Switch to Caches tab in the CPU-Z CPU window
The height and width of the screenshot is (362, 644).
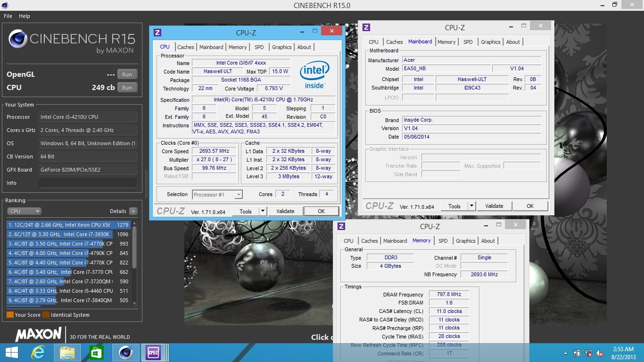click(x=186, y=47)
